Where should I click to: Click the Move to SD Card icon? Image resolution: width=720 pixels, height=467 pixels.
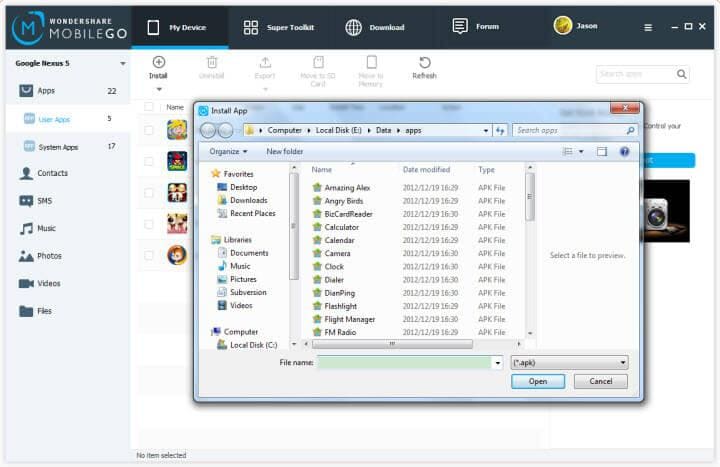pos(318,62)
